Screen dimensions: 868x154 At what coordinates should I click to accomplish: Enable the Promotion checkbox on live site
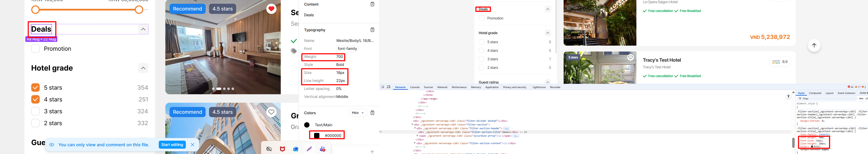(481, 18)
